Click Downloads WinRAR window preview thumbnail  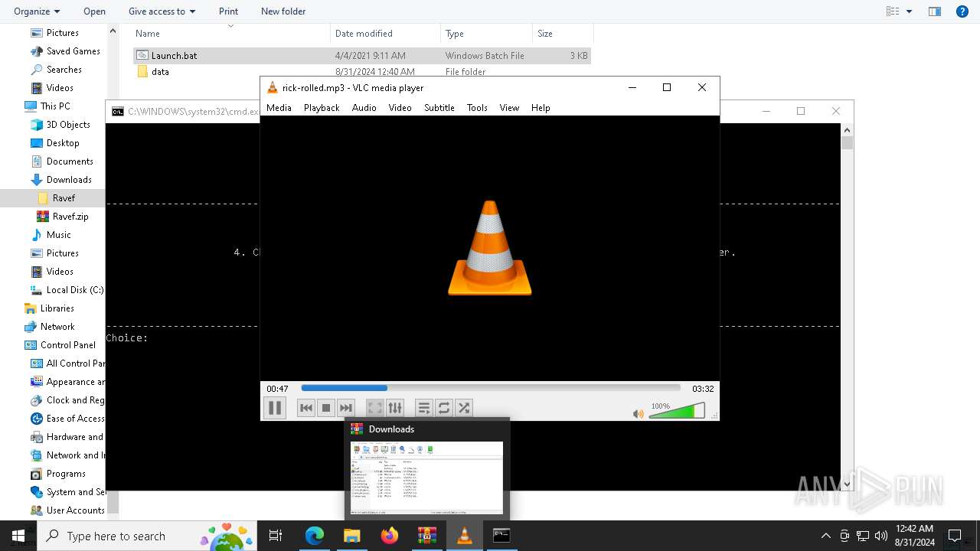click(426, 478)
